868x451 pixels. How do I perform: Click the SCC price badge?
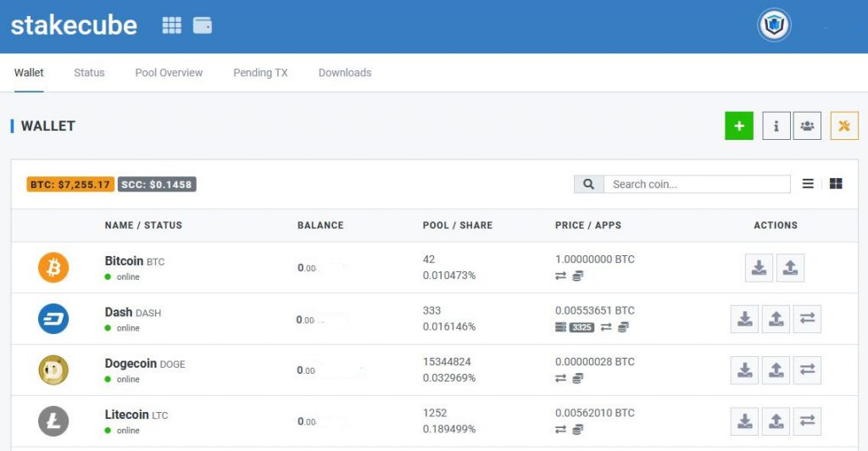click(x=157, y=184)
